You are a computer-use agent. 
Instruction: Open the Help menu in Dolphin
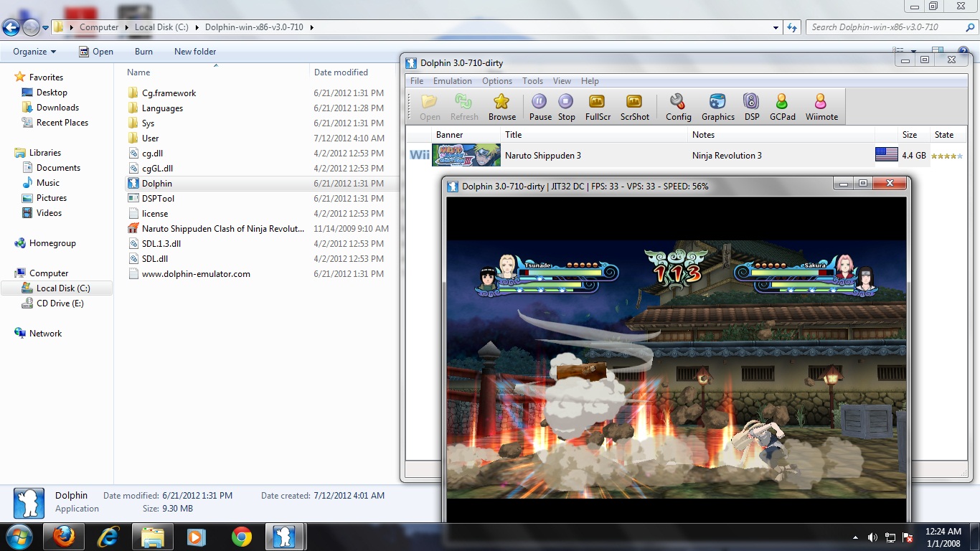tap(590, 81)
